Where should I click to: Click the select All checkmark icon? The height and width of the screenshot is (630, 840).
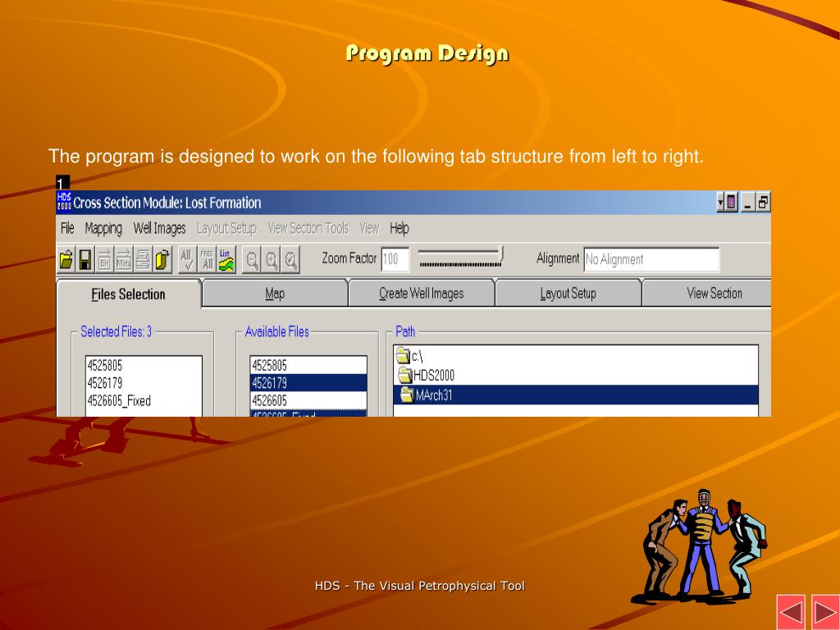click(x=187, y=260)
